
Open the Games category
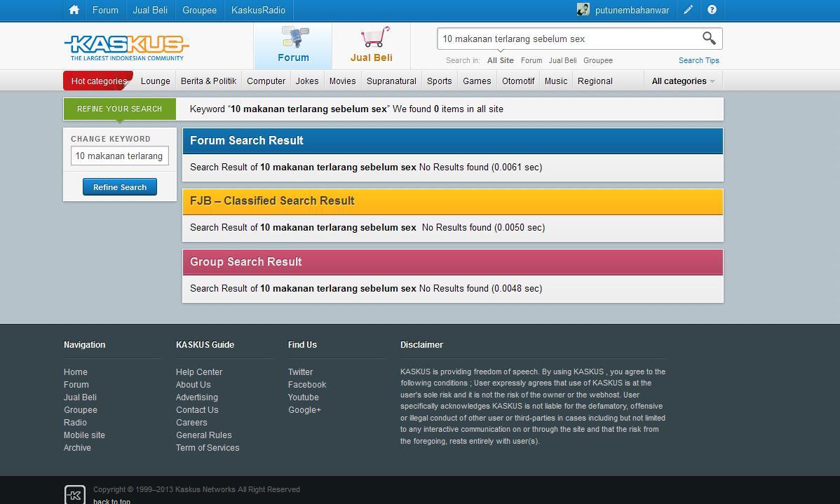(x=477, y=81)
